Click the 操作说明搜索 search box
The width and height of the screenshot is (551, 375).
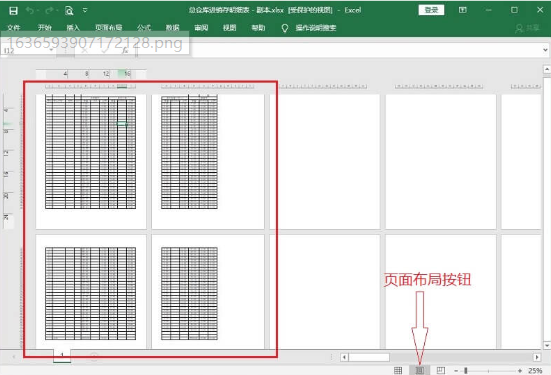[316, 27]
